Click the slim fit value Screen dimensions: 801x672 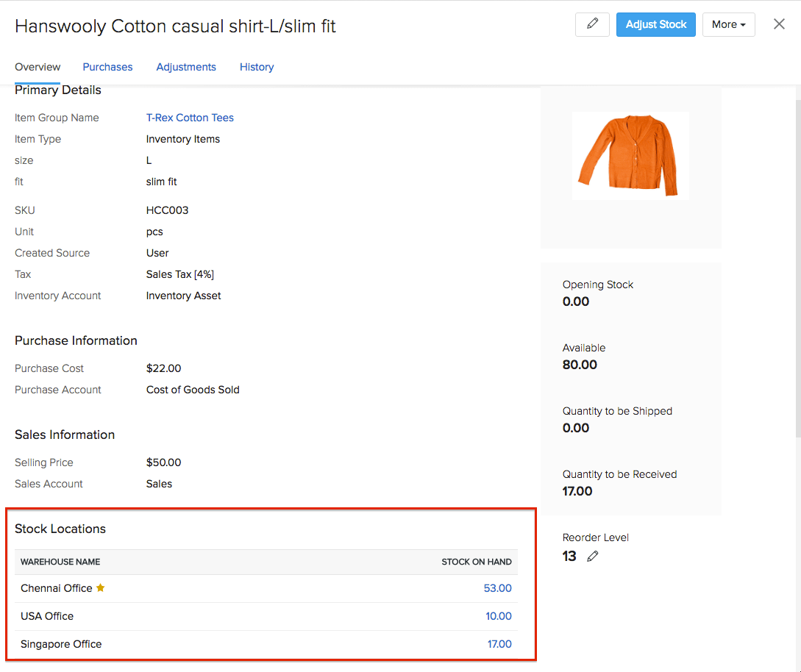pos(161,182)
